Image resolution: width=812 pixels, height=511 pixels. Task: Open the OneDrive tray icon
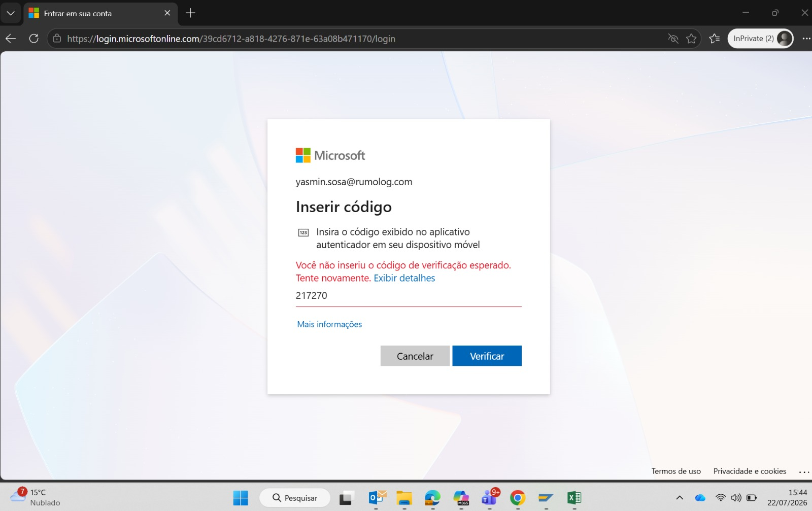[700, 498]
